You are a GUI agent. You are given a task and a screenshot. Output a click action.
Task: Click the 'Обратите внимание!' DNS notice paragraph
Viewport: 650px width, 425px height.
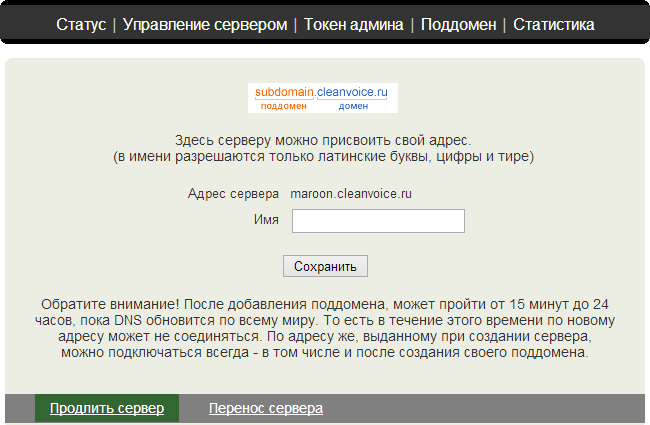pyautogui.click(x=324, y=328)
